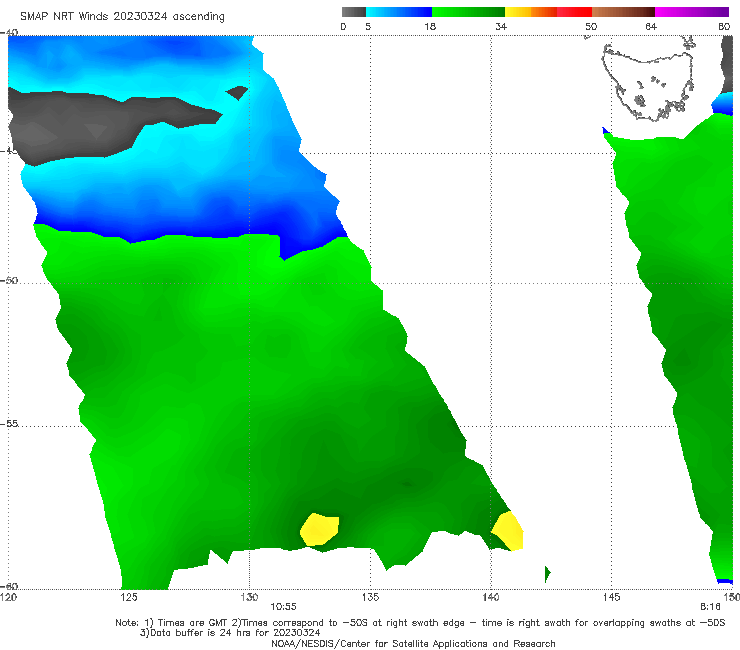Click the swath time label near 150 longitude
This screenshot has height=650, width=740.
[x=710, y=607]
